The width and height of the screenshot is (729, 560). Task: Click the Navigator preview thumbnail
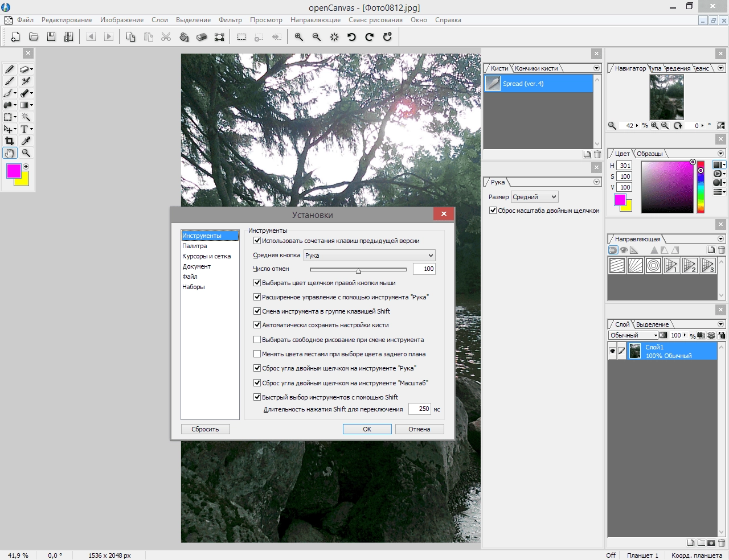667,97
